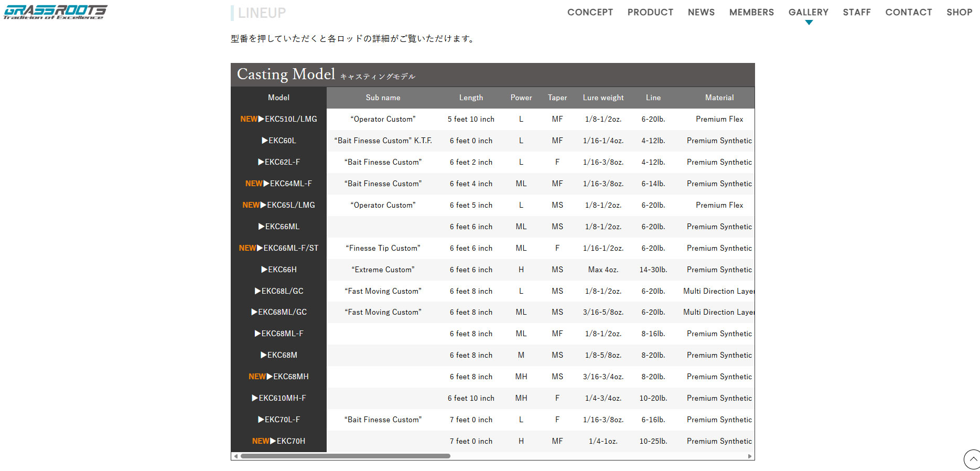Click the table scrollbar right arrow
Image resolution: width=980 pixels, height=471 pixels.
[750, 456]
